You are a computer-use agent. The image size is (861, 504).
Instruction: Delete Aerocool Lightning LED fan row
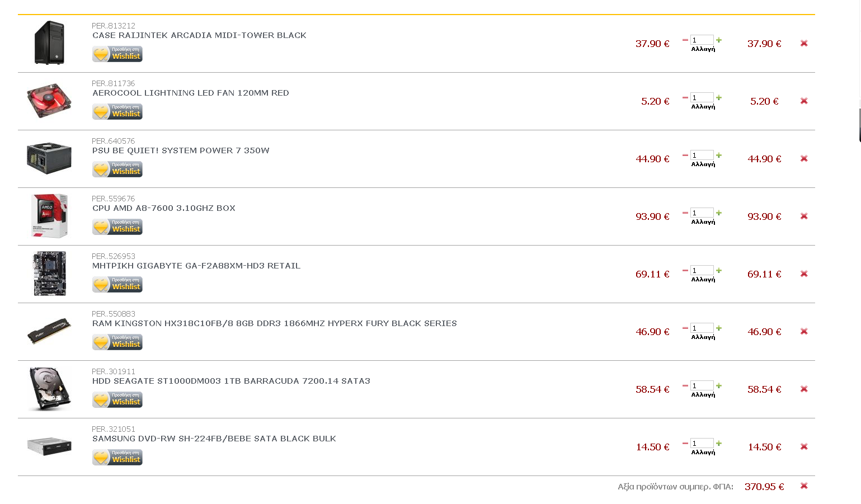point(804,101)
